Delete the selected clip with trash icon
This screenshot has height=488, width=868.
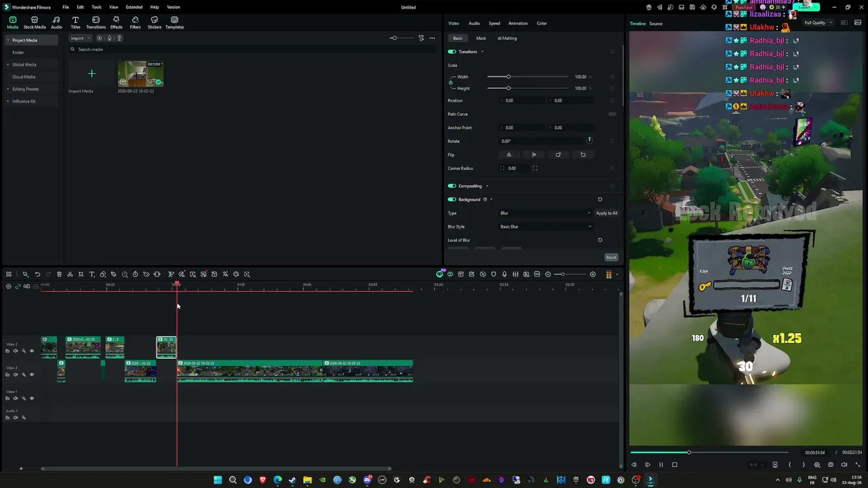tap(59, 274)
